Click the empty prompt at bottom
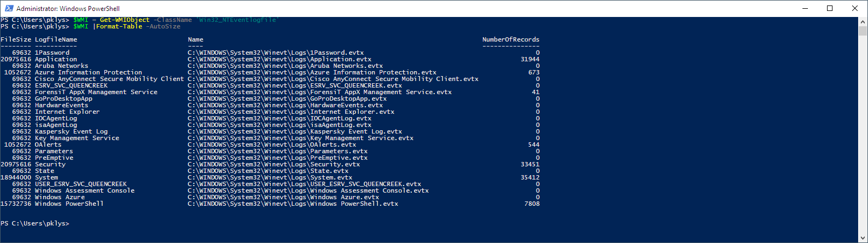The width and height of the screenshot is (868, 243). (35, 223)
